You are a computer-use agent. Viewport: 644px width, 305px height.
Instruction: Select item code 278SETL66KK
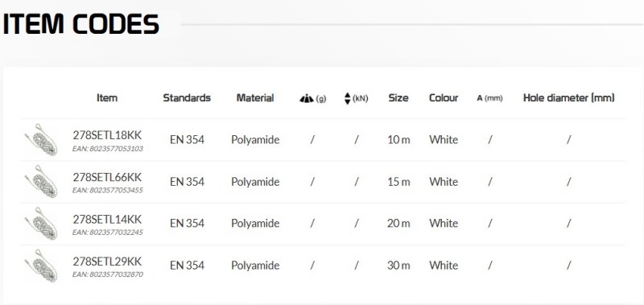[x=107, y=177]
